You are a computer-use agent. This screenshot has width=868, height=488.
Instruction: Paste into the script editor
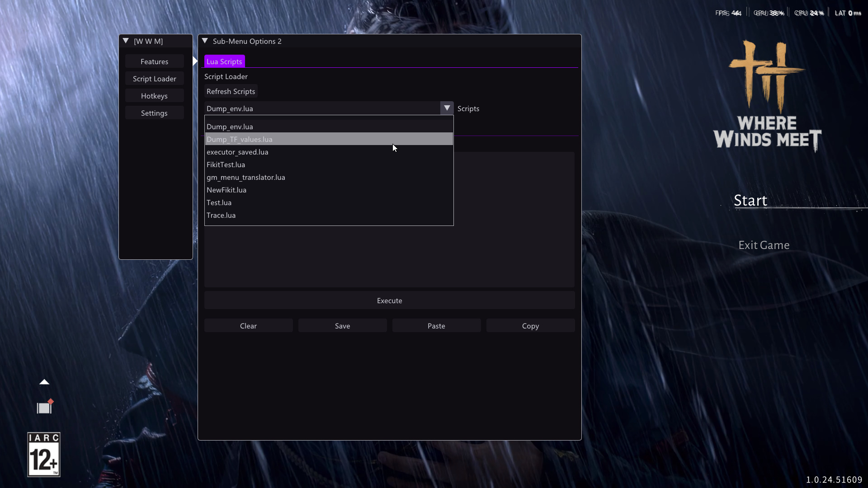(436, 326)
